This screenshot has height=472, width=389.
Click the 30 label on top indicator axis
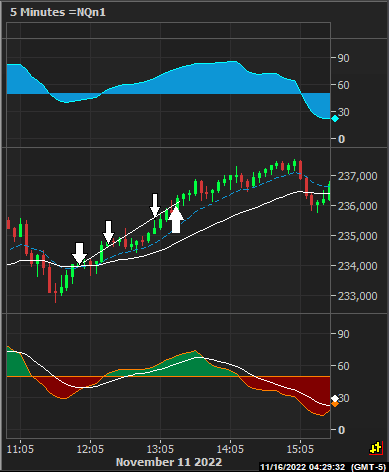coord(344,112)
